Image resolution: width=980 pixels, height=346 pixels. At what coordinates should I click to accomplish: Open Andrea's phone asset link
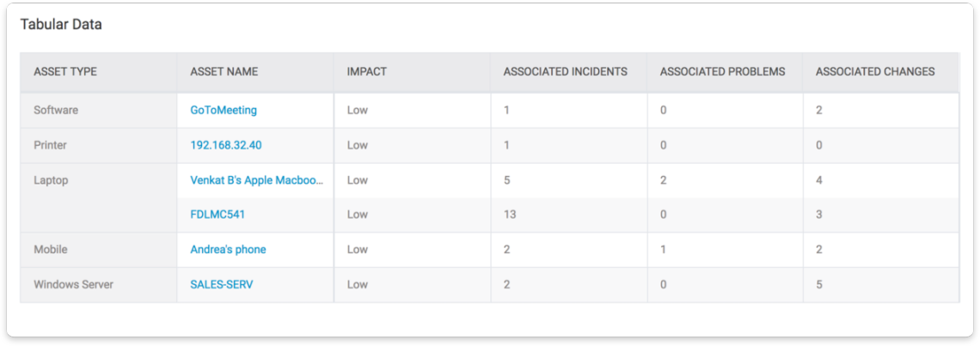pyautogui.click(x=228, y=249)
